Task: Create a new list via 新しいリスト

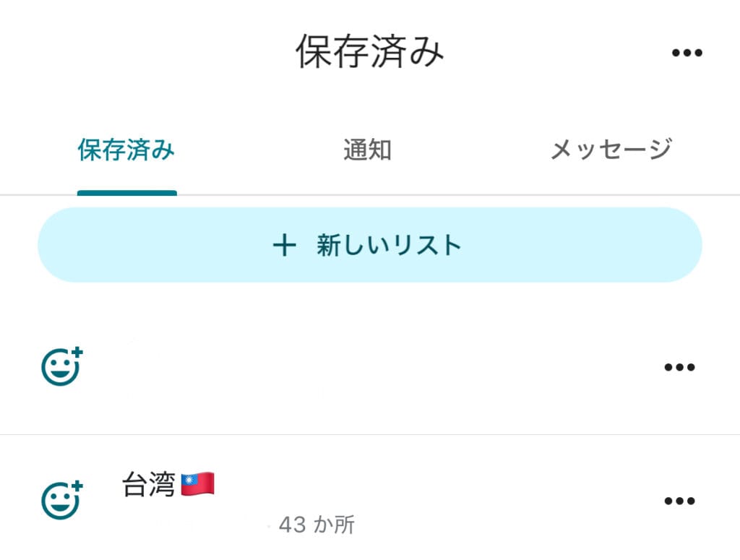Action: point(370,246)
